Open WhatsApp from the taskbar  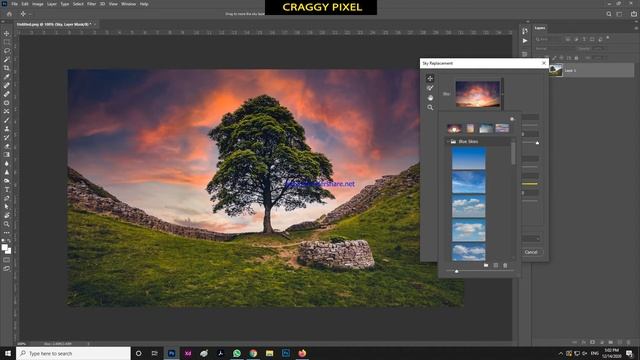237,353
